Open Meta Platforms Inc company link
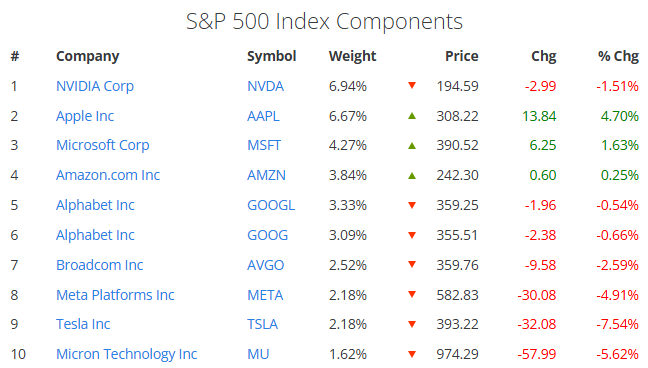648x368 pixels. coord(115,295)
